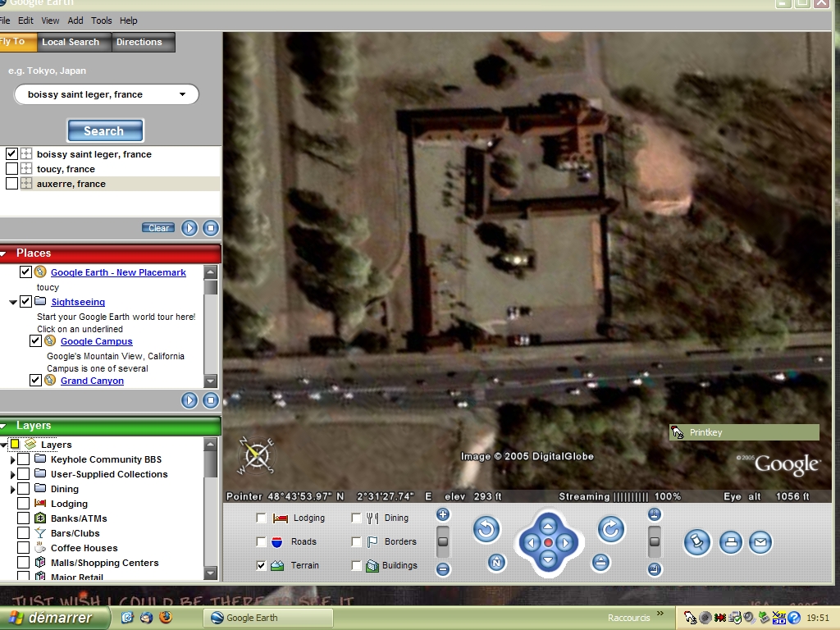This screenshot has width=840, height=630.
Task: Collapse the Places panel header triangle
Action: pos(3,253)
